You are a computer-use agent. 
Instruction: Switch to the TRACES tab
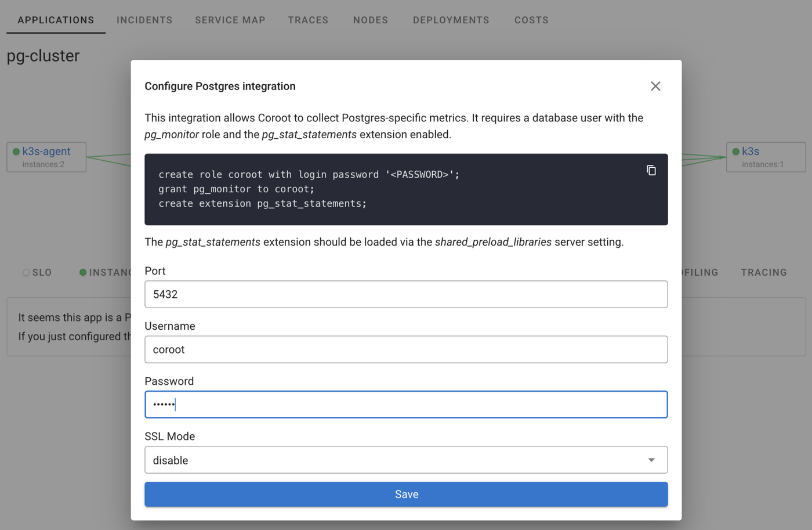[x=308, y=20]
